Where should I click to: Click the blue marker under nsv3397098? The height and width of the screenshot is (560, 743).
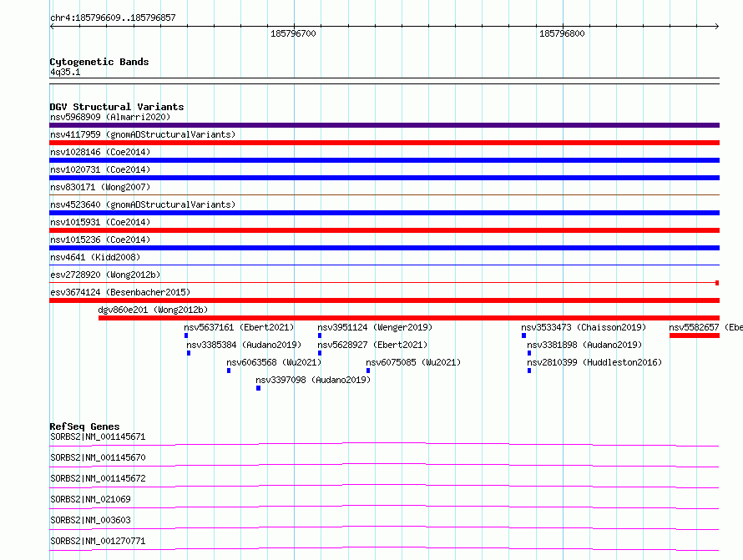click(258, 388)
